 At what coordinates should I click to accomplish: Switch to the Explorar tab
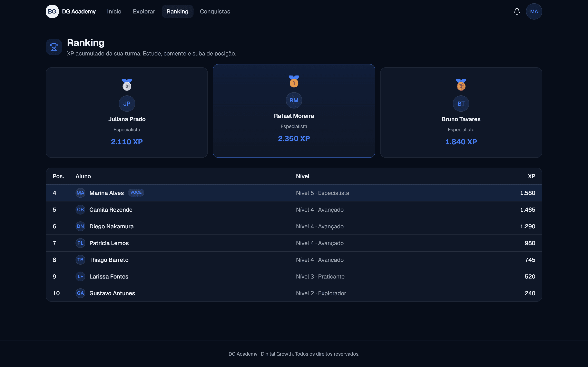pos(144,11)
